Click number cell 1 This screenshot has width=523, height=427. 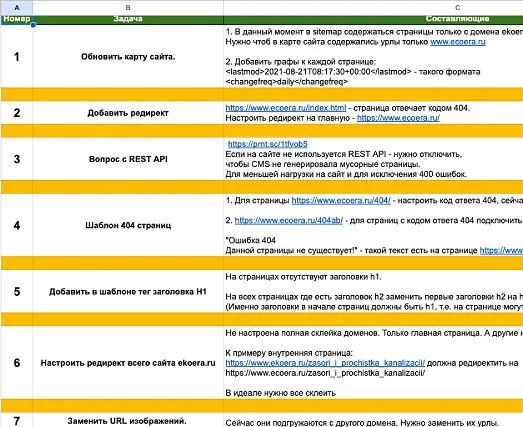tap(17, 57)
